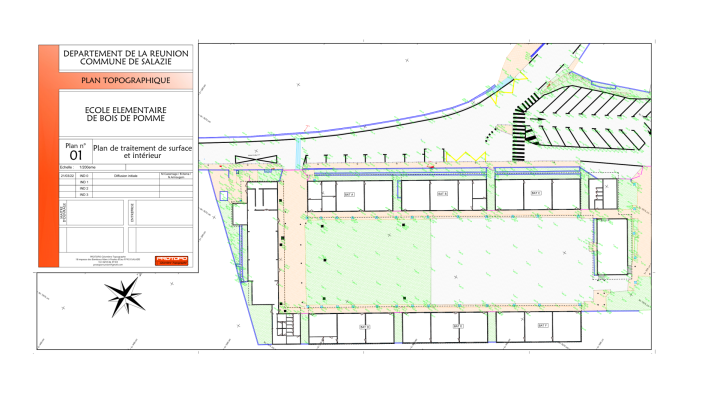The height and width of the screenshot is (393, 720).
Task: Click the 'BAT F' building label
Action: [543, 326]
